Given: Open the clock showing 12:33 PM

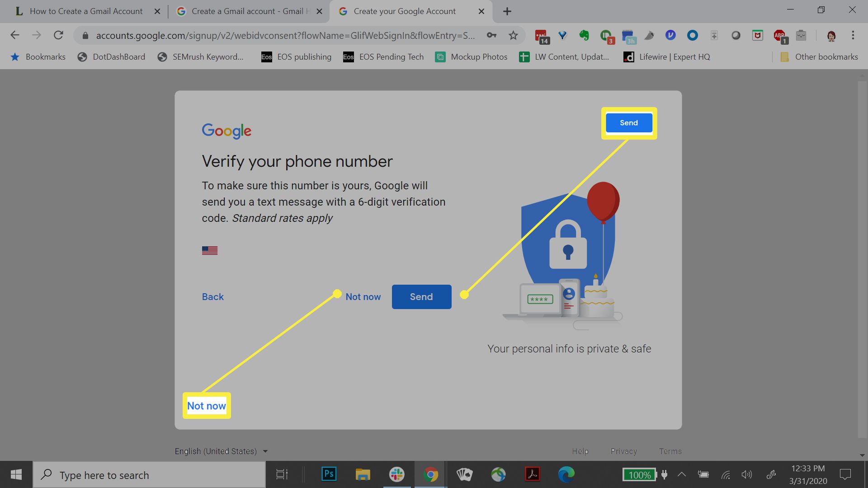Looking at the screenshot, I should click(x=808, y=474).
